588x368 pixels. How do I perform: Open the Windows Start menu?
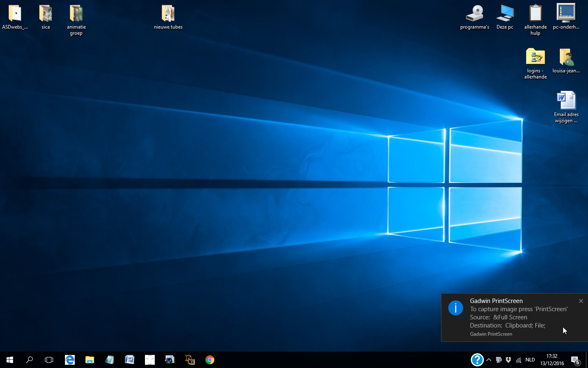click(x=10, y=360)
